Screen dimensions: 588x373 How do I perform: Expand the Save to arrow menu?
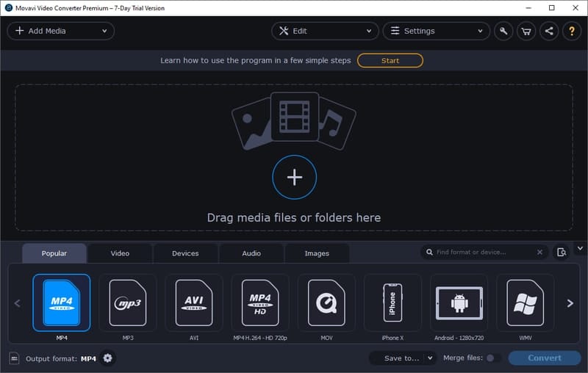tap(430, 358)
